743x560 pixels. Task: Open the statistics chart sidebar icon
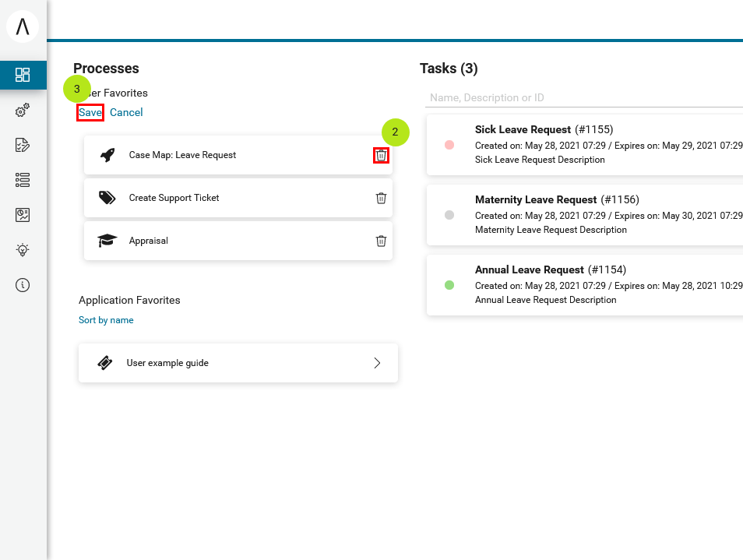tap(23, 215)
